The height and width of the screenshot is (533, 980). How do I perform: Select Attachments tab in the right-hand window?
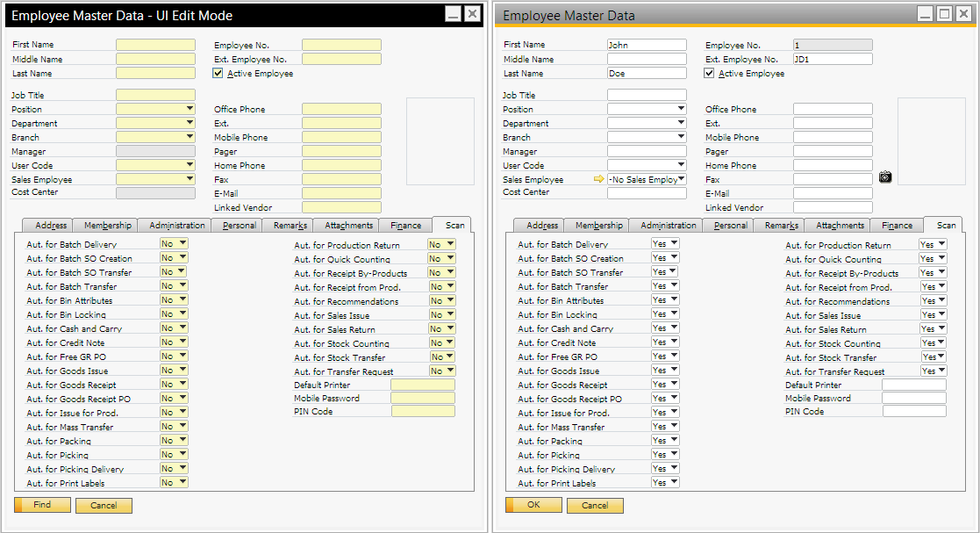[x=840, y=226]
